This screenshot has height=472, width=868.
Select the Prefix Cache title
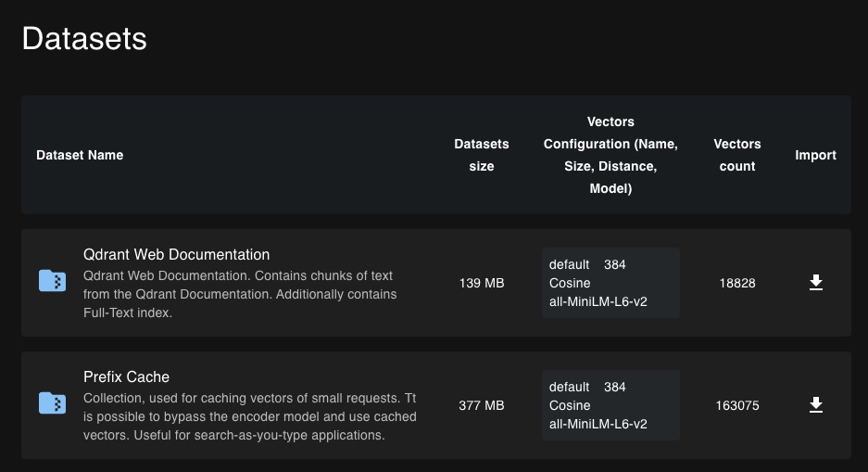coord(126,376)
